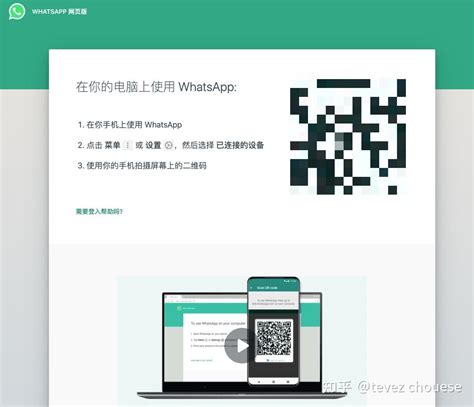Click the 知乎 watermark logo
This screenshot has height=407, width=474.
click(337, 387)
